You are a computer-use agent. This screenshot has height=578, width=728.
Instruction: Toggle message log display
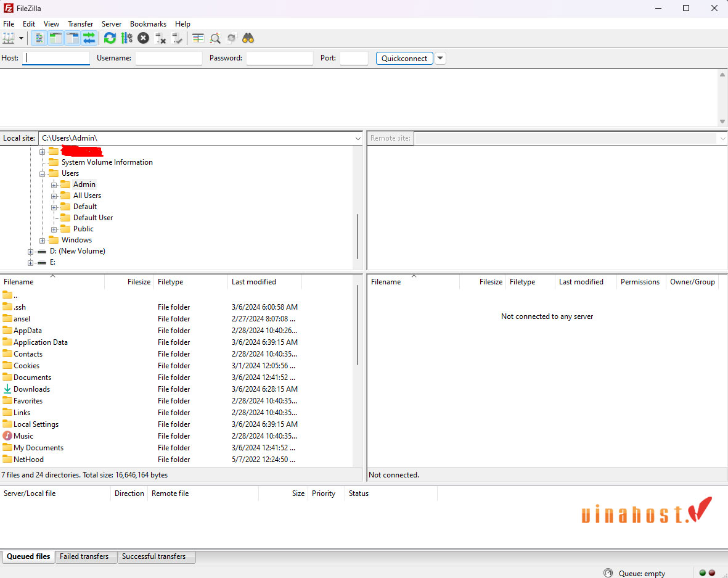pos(39,38)
